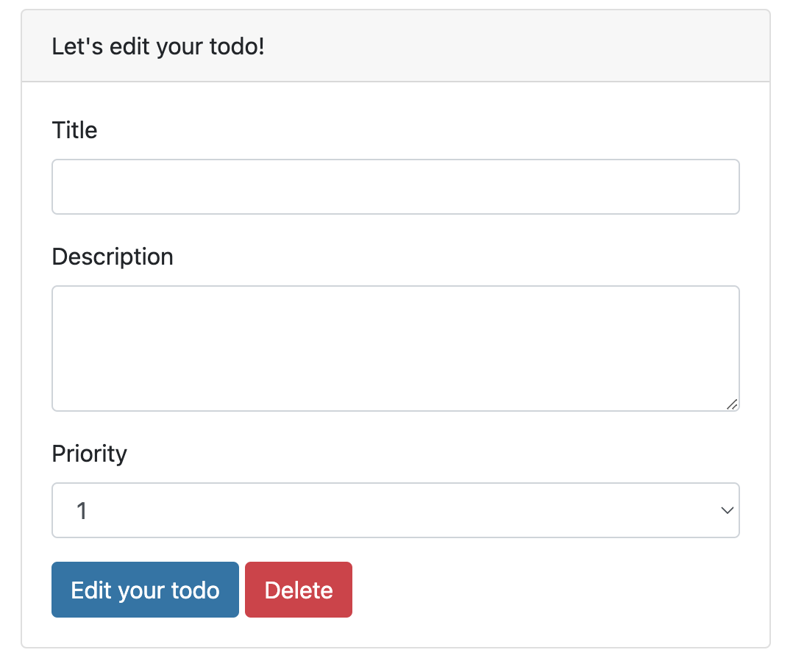Image resolution: width=793 pixels, height=672 pixels.
Task: Click the word "Delete" on the red button
Action: (x=298, y=590)
